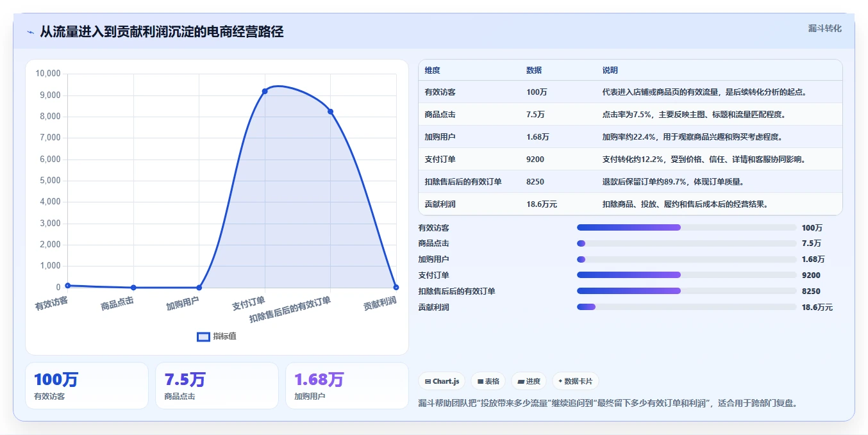The image size is (868, 435).
Task: Click the 商品点击 progress bar
Action: [x=687, y=243]
